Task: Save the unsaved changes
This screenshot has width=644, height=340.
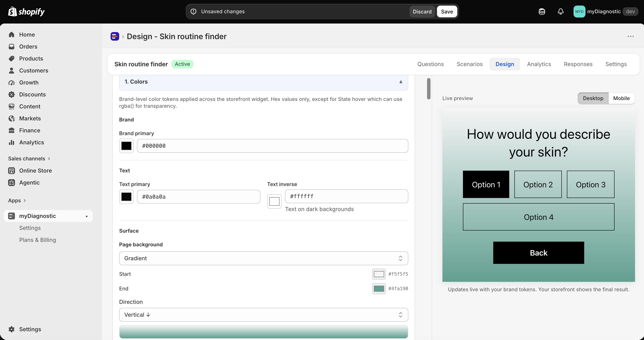Action: click(447, 12)
